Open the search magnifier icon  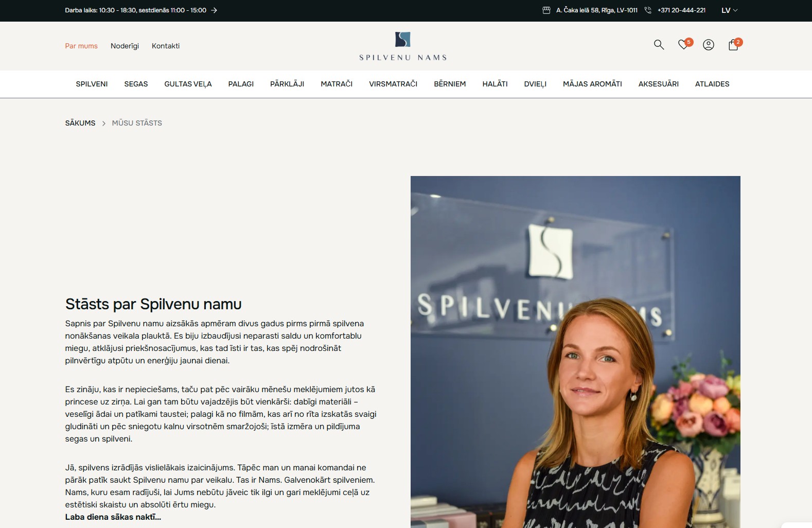[659, 45]
